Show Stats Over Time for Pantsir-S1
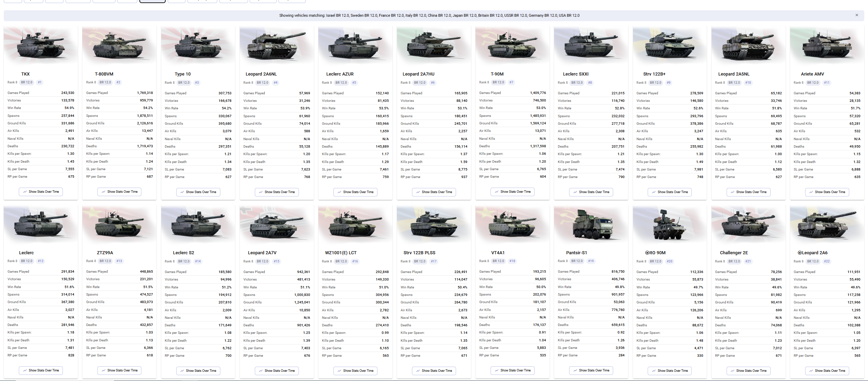Image resolution: width=868 pixels, height=381 pixels. click(591, 370)
